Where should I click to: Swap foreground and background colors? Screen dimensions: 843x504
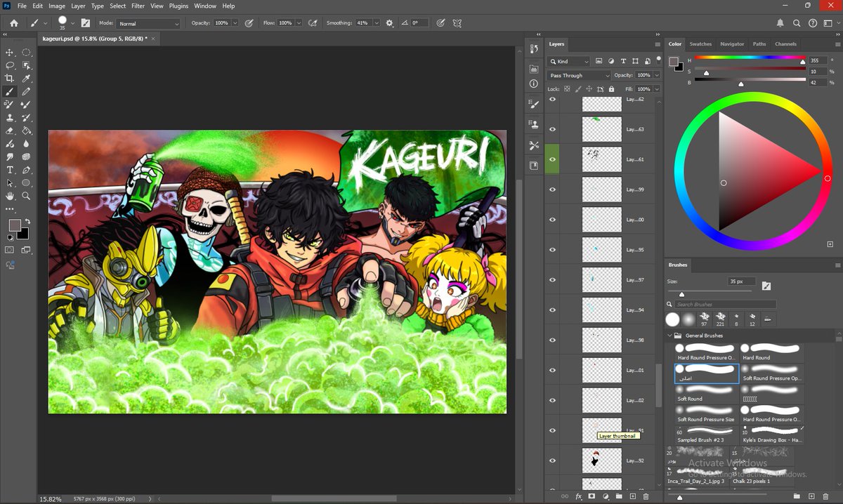click(x=27, y=222)
